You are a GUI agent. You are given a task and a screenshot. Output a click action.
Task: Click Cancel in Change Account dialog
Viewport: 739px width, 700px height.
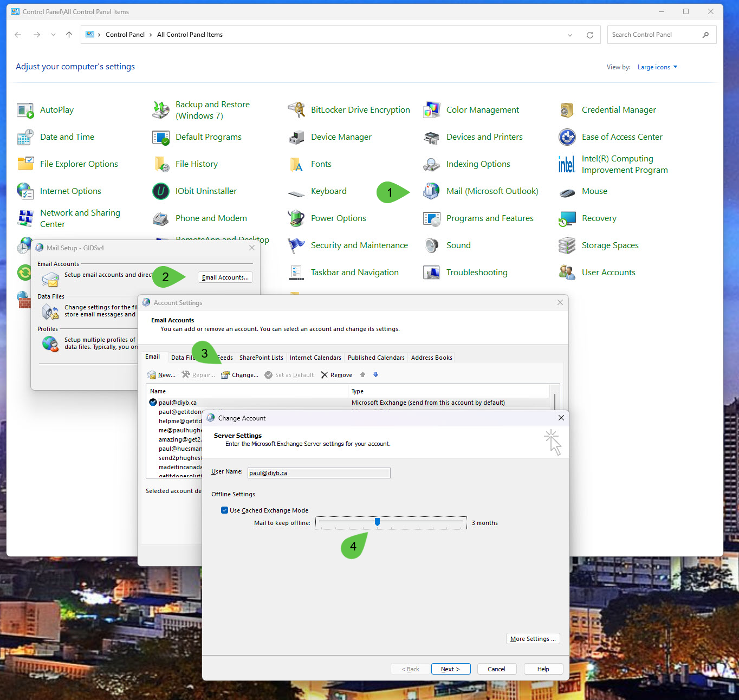496,669
